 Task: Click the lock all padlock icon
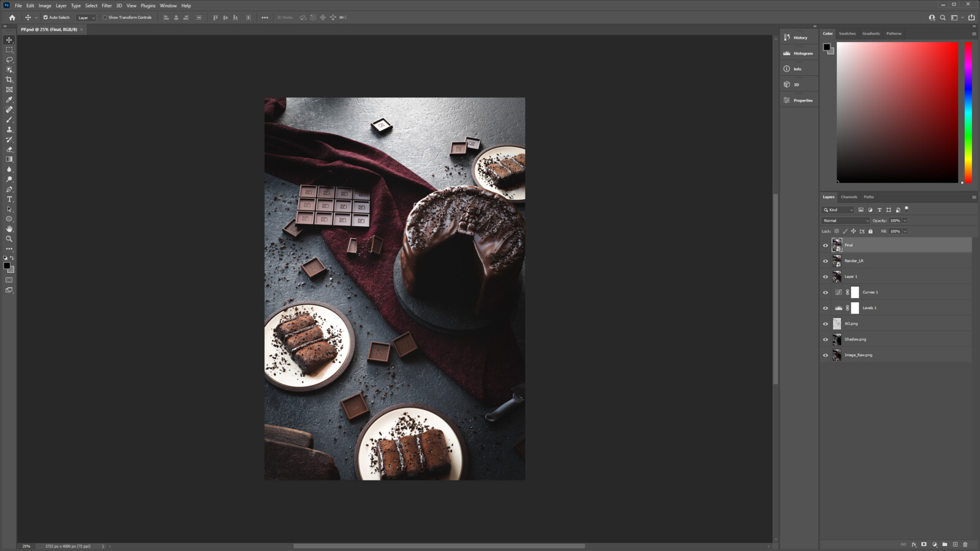point(870,231)
